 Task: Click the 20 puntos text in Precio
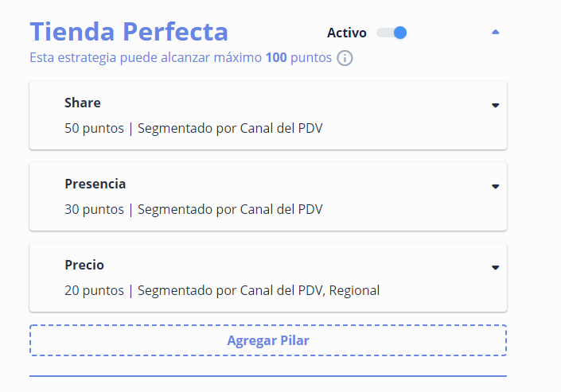coord(94,290)
